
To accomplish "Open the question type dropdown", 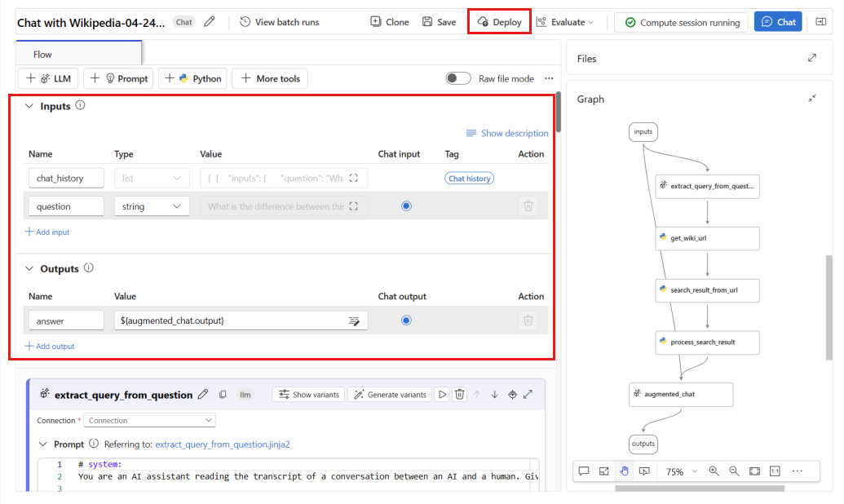I will click(x=152, y=206).
